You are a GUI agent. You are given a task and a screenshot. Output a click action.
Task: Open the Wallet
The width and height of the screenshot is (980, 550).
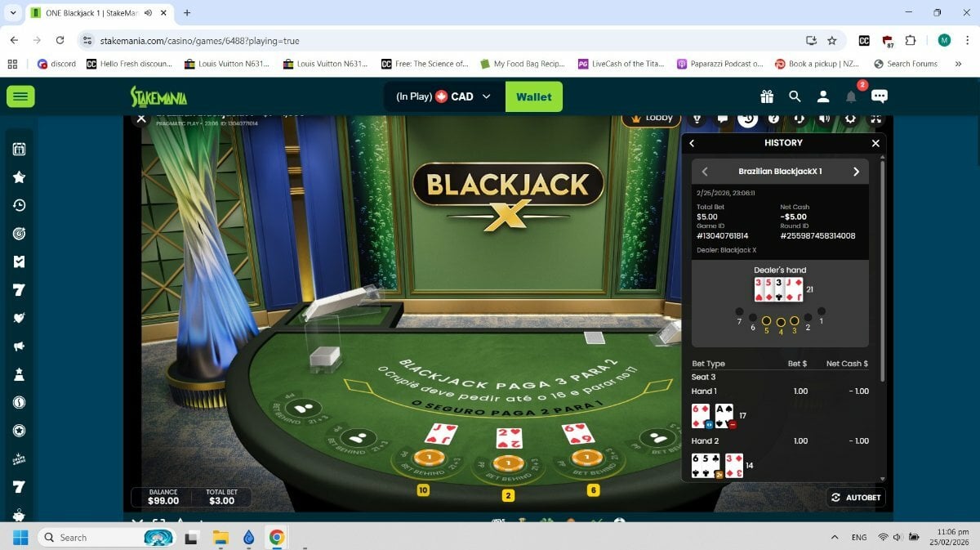pyautogui.click(x=534, y=96)
